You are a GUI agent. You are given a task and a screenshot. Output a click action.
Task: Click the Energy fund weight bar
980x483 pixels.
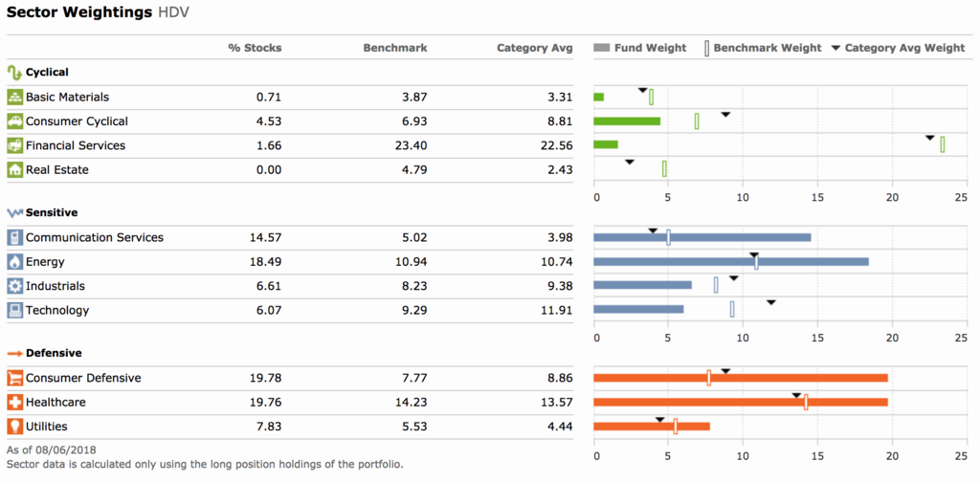(731, 262)
